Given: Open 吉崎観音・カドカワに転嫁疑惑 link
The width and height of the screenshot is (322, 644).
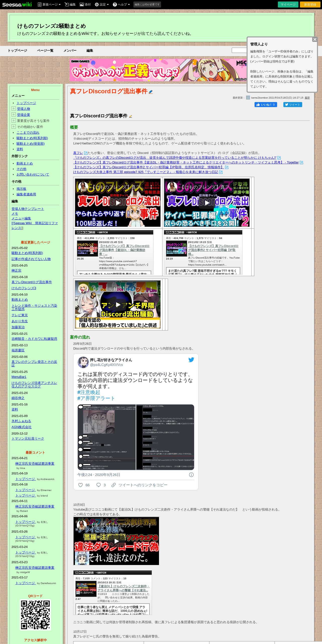Looking at the screenshot, I should click(34, 339).
